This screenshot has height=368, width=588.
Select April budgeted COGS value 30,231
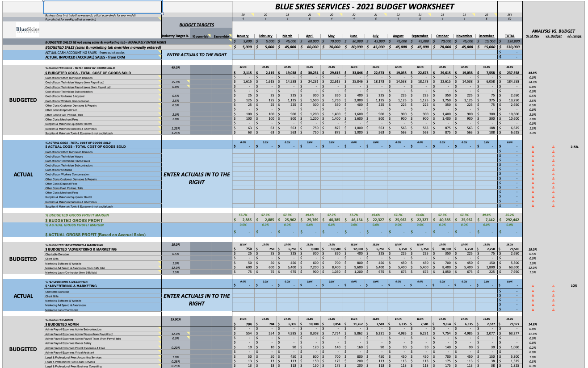pyautogui.click(x=309, y=73)
